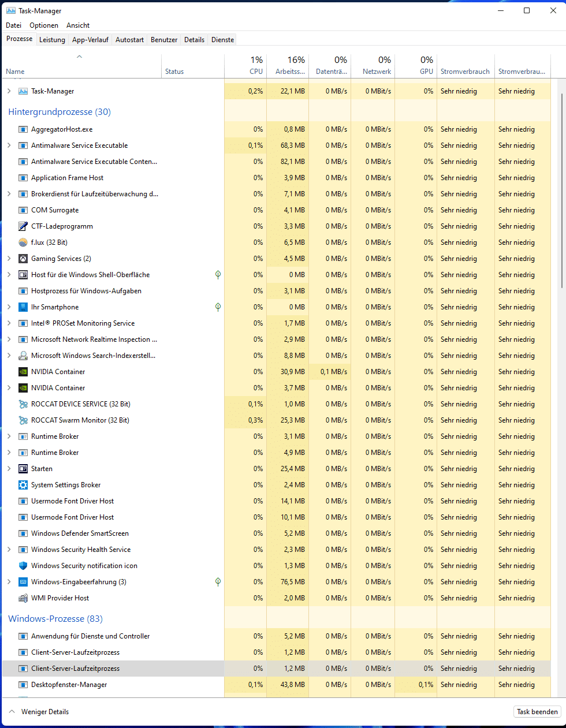Click the Windows Defender SmartScreen icon
Screen dimensions: 566x728
click(23, 533)
